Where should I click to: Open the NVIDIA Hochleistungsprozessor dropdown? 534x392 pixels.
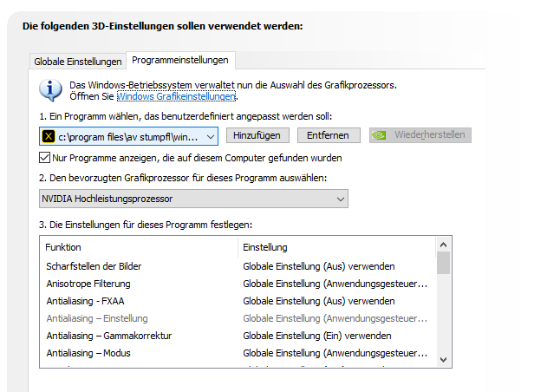[x=193, y=199]
